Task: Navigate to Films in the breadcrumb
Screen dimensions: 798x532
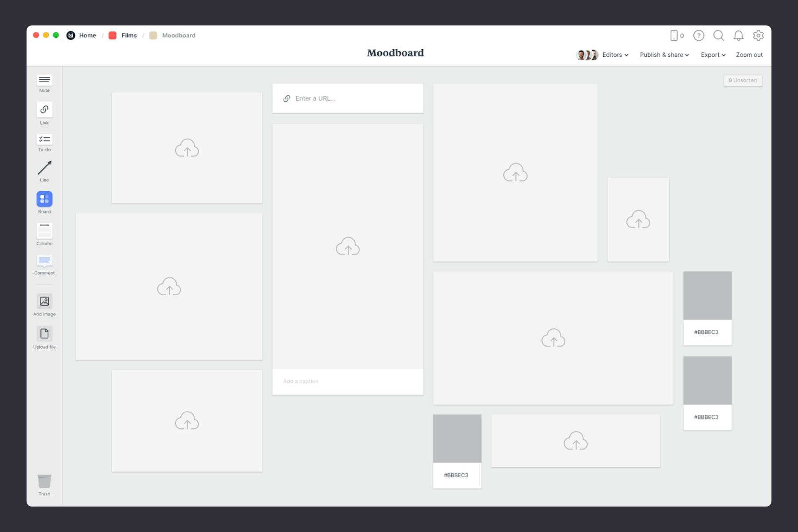Action: (x=128, y=35)
